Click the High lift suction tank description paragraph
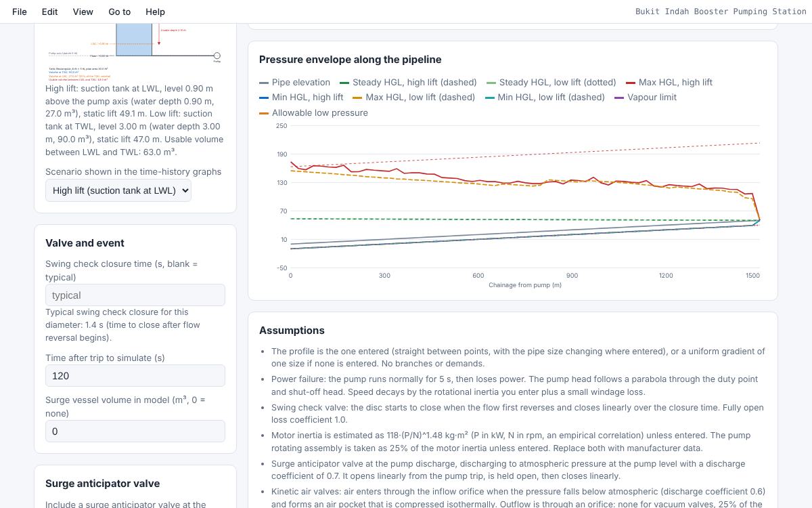The width and height of the screenshot is (812, 508). tap(135, 120)
